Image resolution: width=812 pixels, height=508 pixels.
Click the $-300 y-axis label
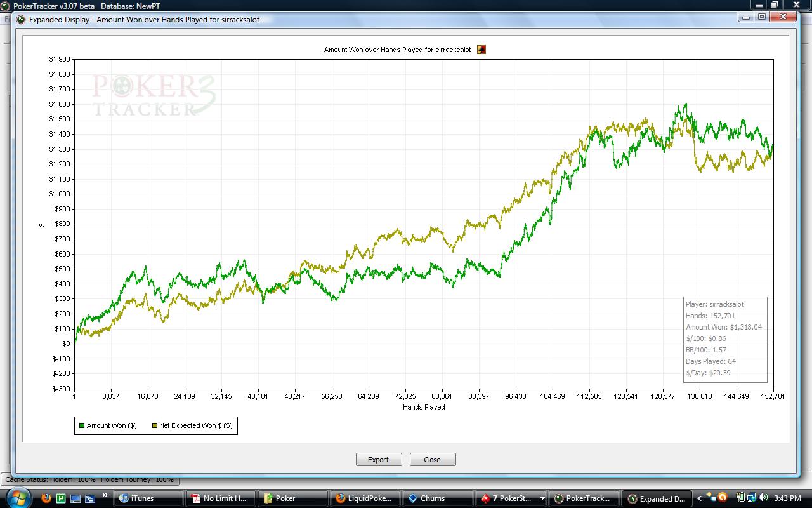coord(62,389)
